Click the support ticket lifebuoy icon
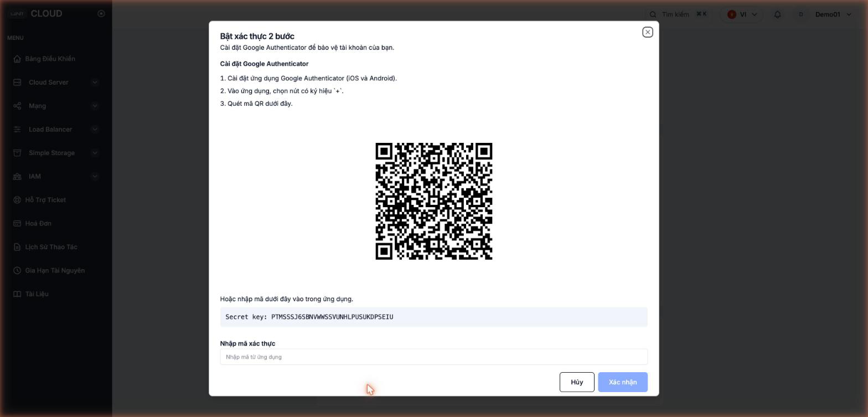Screen dimensions: 868x417 click(17, 200)
